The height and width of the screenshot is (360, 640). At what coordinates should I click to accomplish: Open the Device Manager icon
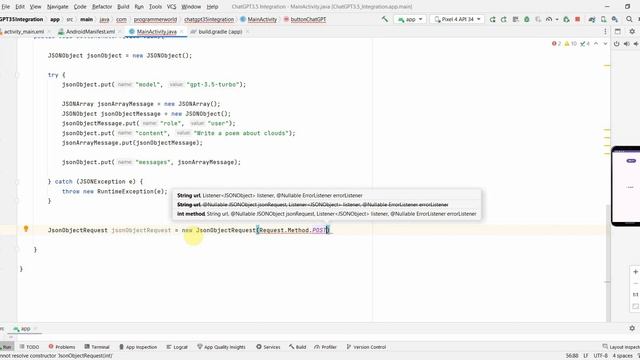click(603, 19)
